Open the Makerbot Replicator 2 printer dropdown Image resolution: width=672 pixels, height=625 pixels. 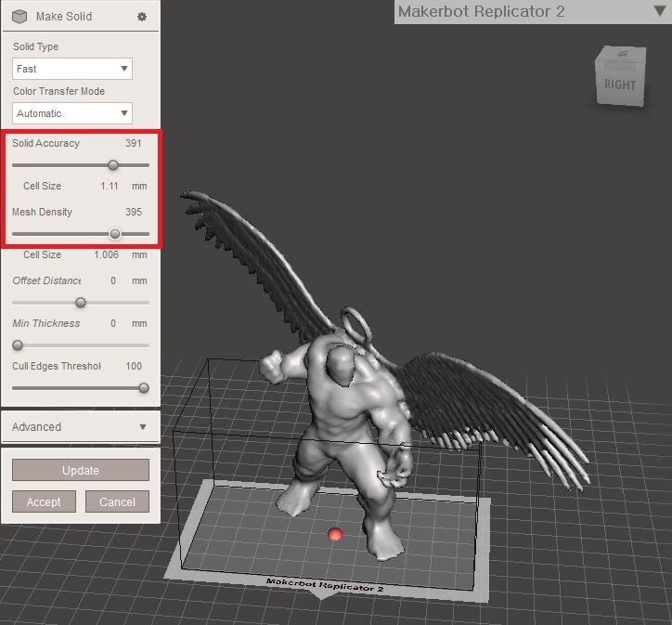(x=532, y=11)
